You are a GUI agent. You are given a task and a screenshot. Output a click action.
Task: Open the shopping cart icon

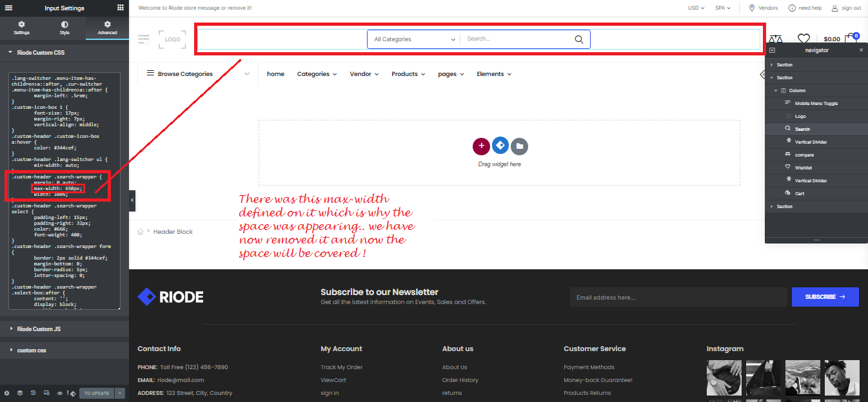[x=851, y=38]
